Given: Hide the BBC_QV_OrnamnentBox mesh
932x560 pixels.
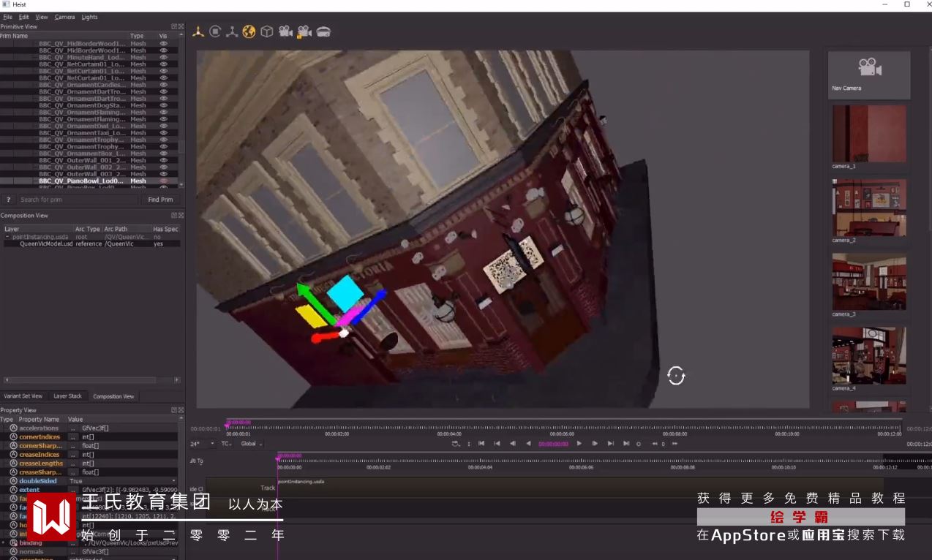Looking at the screenshot, I should tap(164, 154).
